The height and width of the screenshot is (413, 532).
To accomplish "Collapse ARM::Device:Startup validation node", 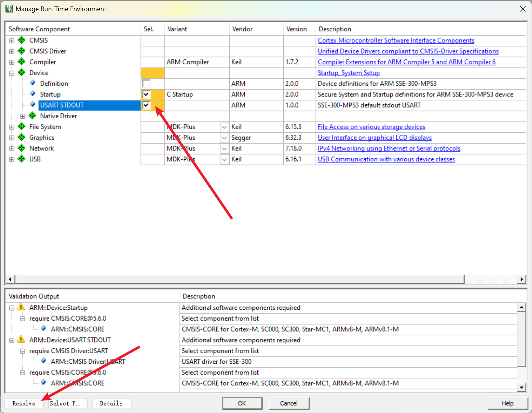I will tap(12, 308).
